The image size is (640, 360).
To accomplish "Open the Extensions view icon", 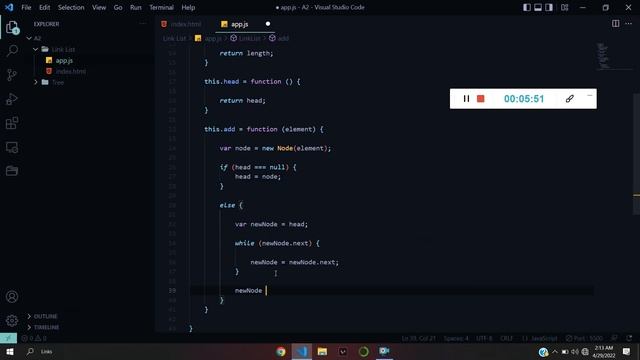I will coord(12,123).
